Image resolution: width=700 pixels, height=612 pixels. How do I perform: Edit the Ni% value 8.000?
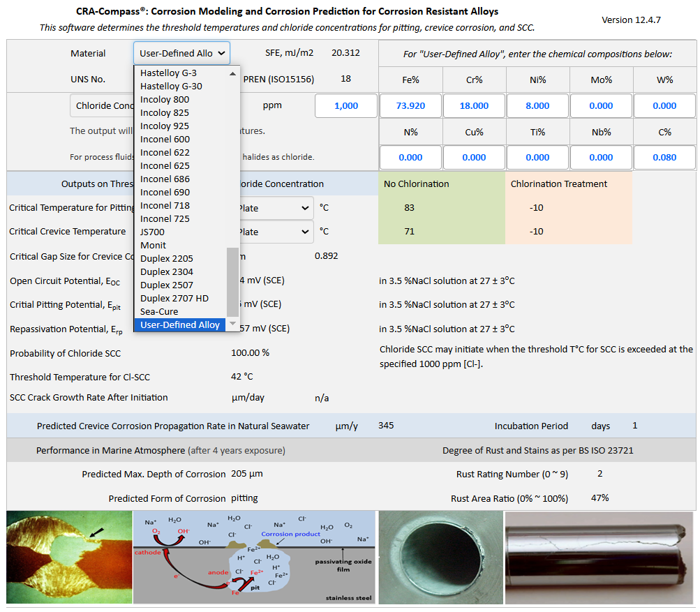(537, 106)
